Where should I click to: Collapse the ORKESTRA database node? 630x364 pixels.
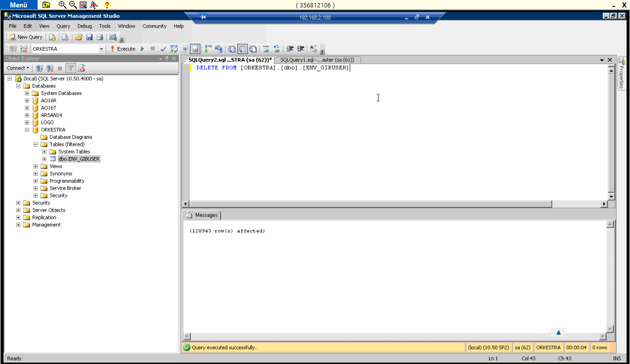click(x=27, y=130)
